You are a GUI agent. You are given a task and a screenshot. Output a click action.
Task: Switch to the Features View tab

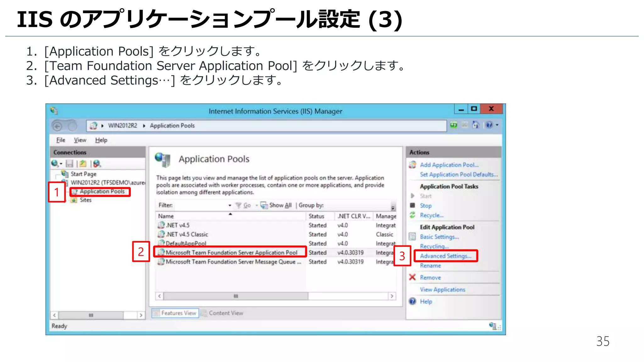tap(175, 313)
